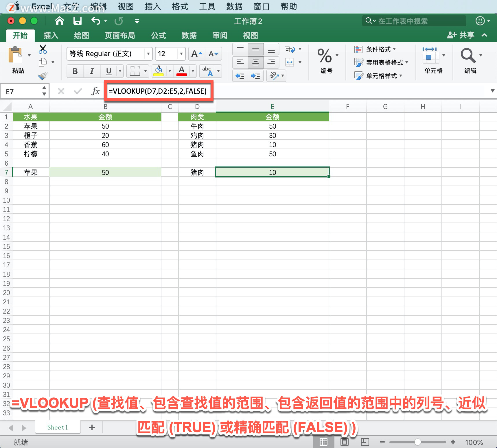497x448 pixels.
Task: Switch to the 审阅 ribbon tab
Action: pos(220,36)
